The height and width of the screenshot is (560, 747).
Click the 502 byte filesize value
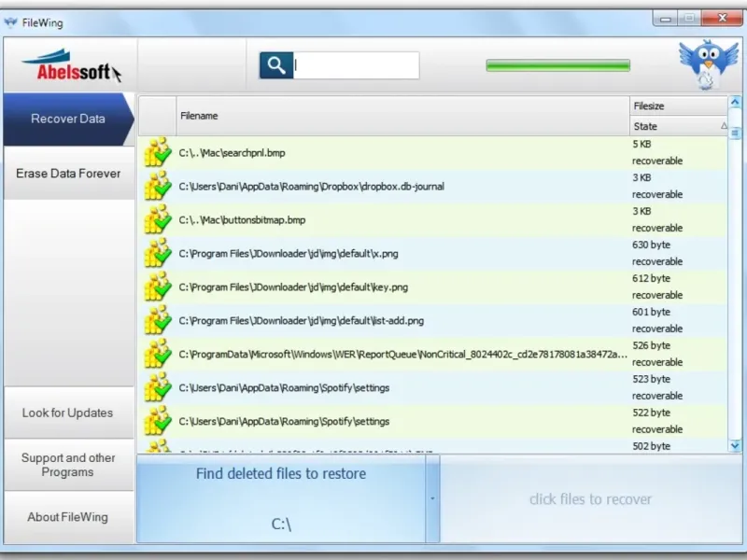click(651, 446)
